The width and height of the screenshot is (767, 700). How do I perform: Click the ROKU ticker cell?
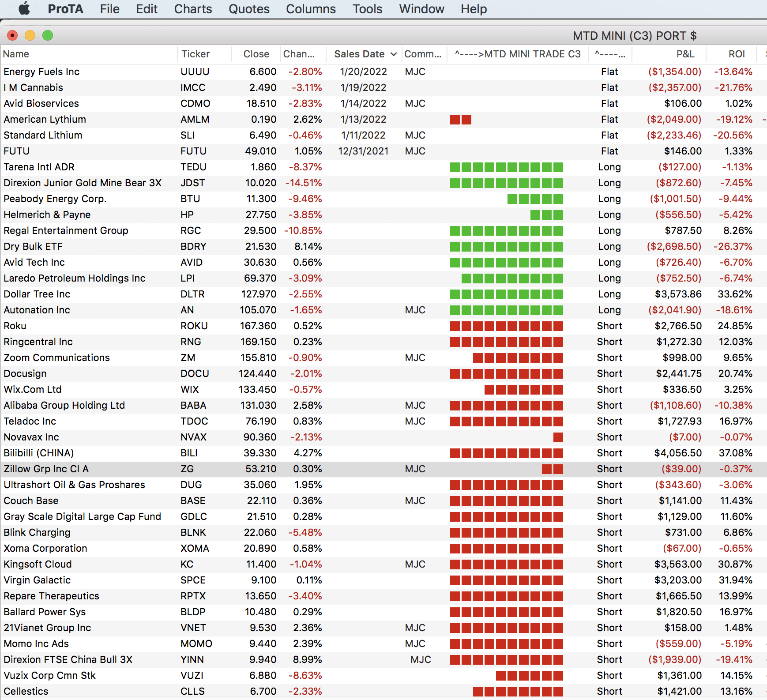point(194,326)
